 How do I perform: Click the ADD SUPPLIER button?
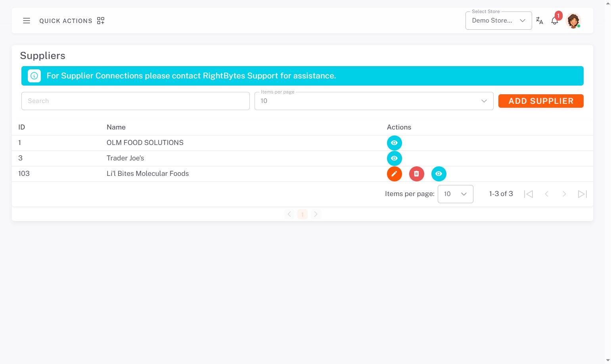coord(541,101)
